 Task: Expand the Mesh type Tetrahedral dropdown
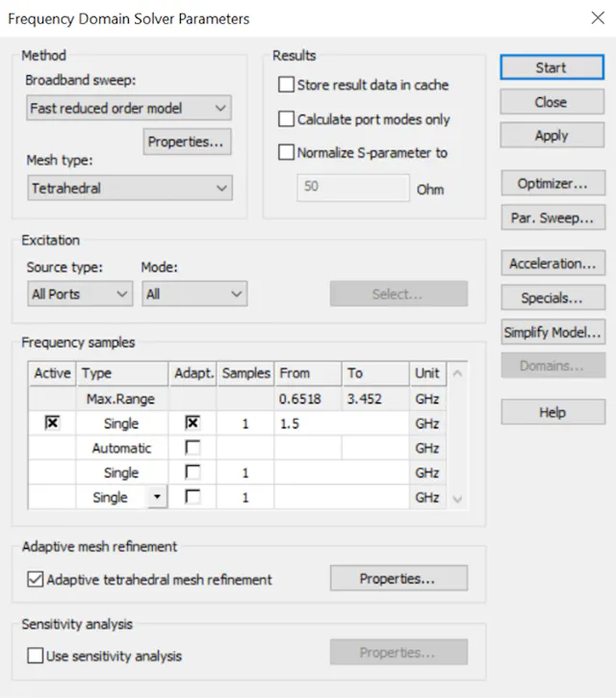pyautogui.click(x=130, y=188)
